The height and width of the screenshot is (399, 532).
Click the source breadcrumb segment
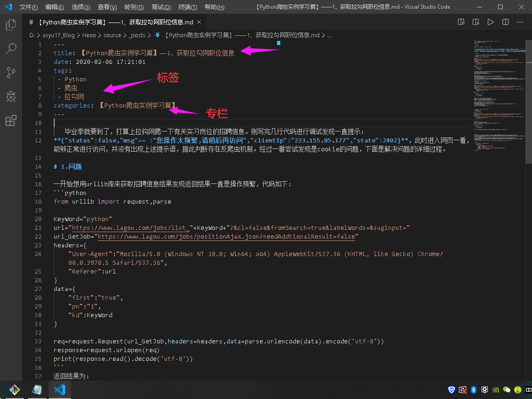pos(112,35)
